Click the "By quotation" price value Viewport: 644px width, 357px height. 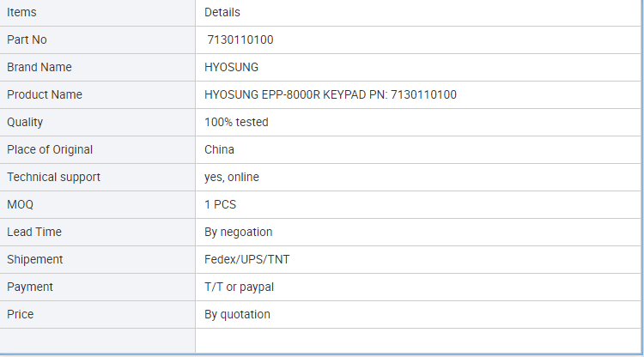tap(237, 314)
